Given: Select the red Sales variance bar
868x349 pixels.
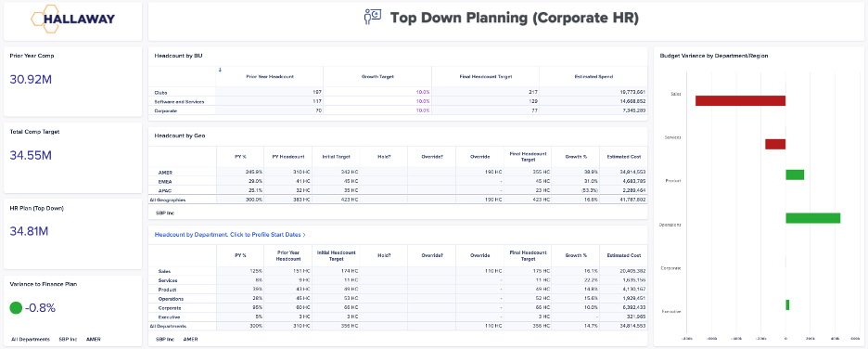Looking at the screenshot, I should (x=741, y=101).
